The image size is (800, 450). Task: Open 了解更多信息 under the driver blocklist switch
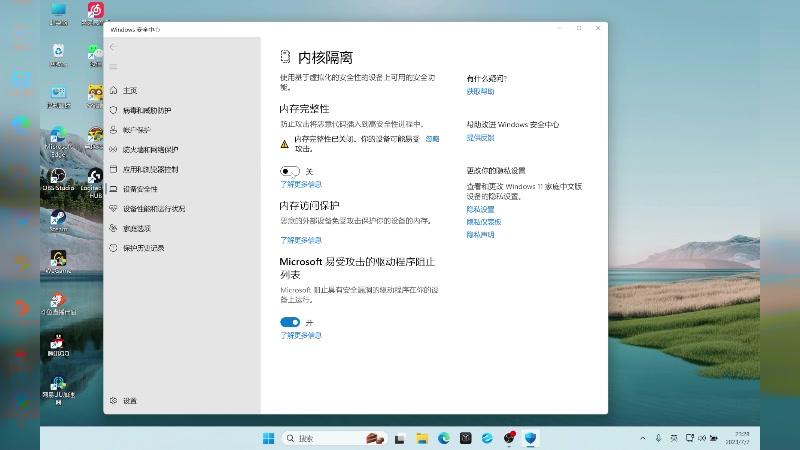[301, 336]
